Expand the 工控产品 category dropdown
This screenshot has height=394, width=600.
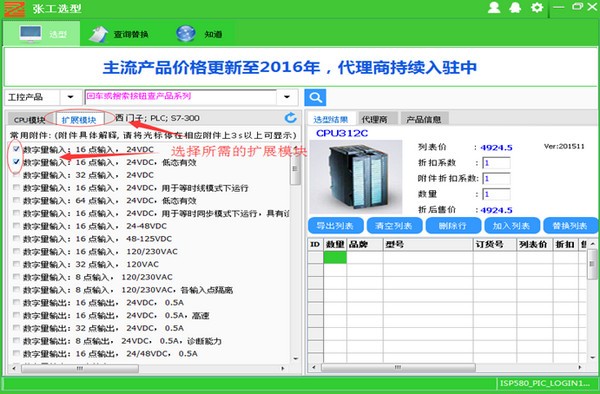click(70, 97)
